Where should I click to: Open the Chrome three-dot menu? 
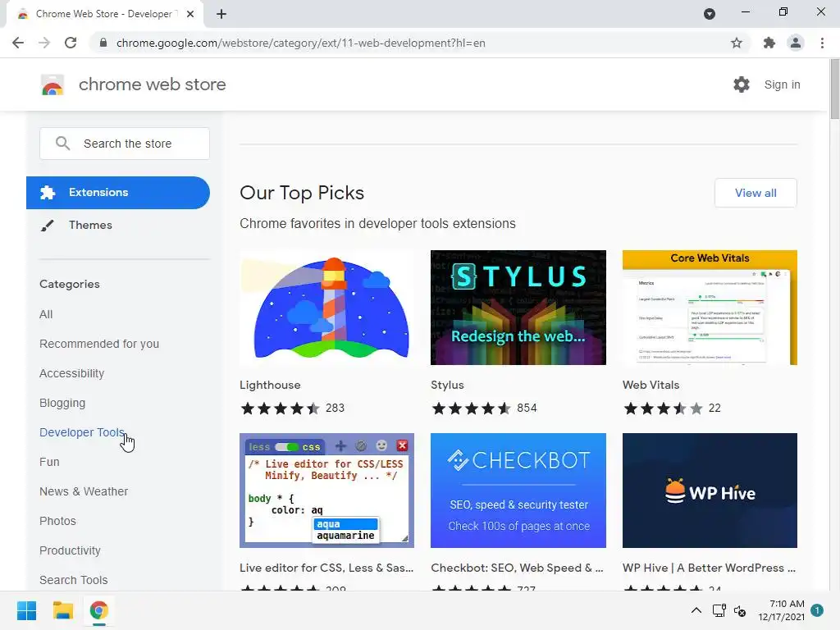coord(822,43)
